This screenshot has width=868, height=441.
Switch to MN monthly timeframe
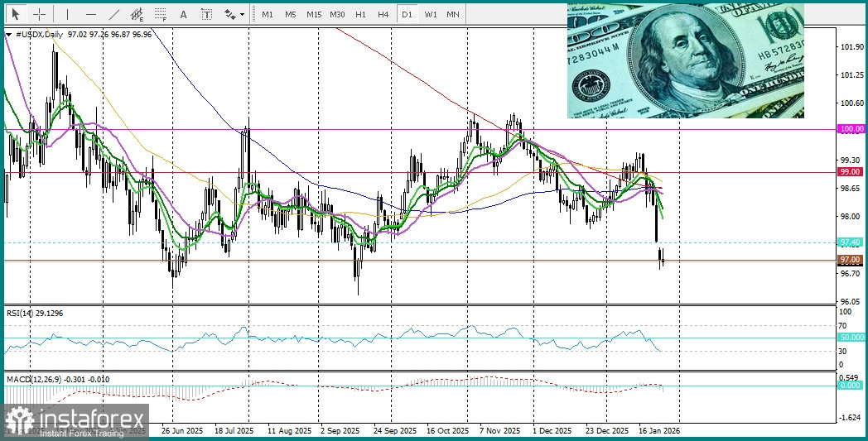(453, 14)
